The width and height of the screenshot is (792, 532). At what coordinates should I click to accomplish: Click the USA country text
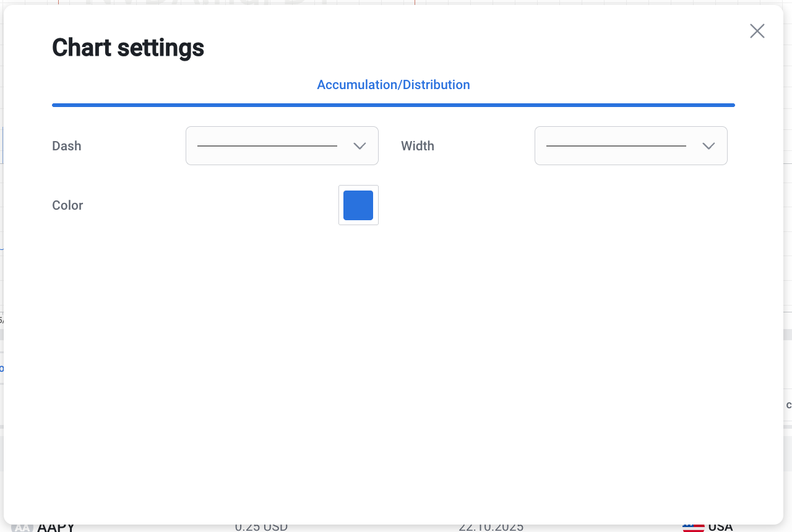pos(720,528)
